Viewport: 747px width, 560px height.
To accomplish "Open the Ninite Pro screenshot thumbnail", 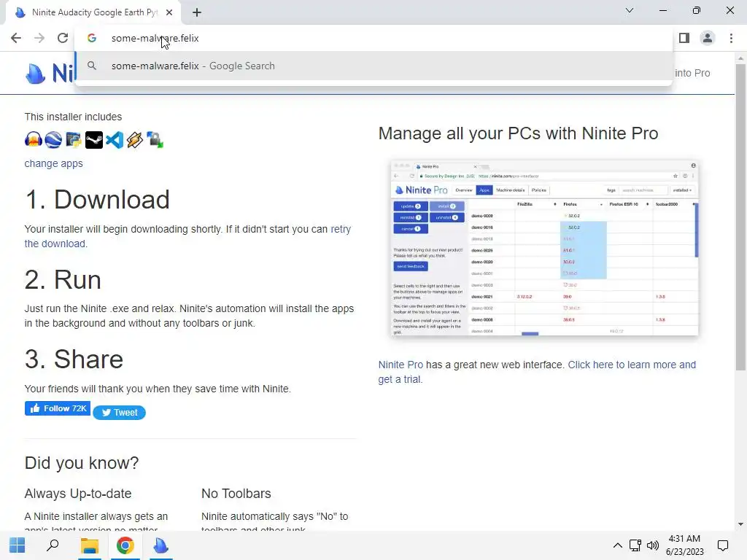I will click(x=544, y=248).
